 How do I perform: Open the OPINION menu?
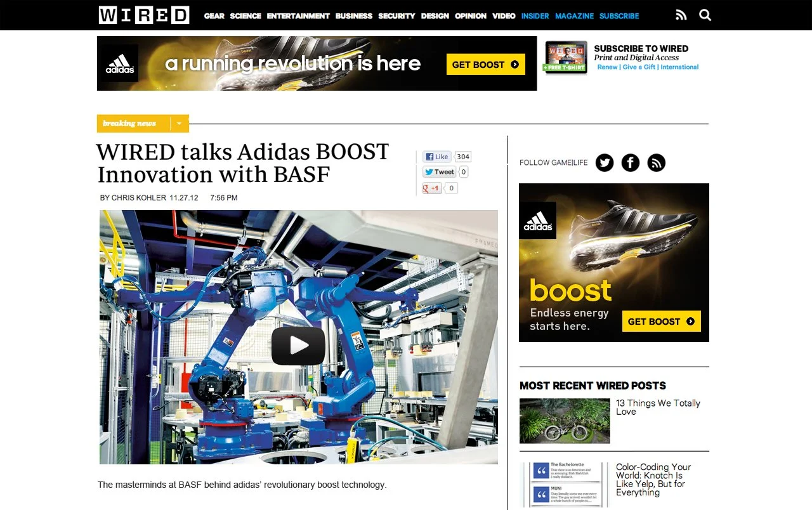(x=471, y=16)
